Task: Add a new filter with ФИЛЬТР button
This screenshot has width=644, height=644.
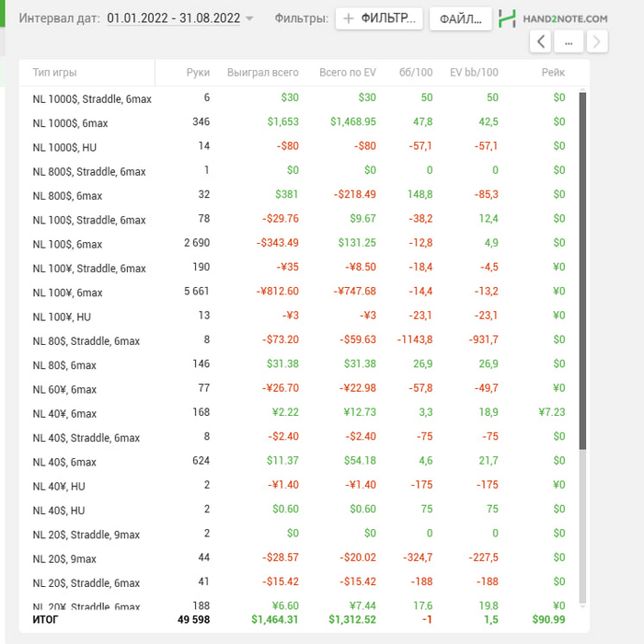Action: coord(379,18)
